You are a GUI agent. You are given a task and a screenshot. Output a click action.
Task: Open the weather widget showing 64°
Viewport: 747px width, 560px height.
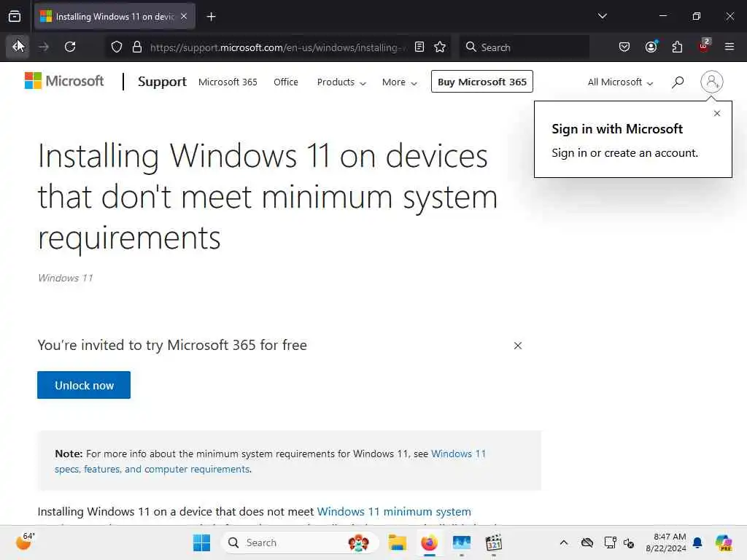pyautogui.click(x=26, y=542)
